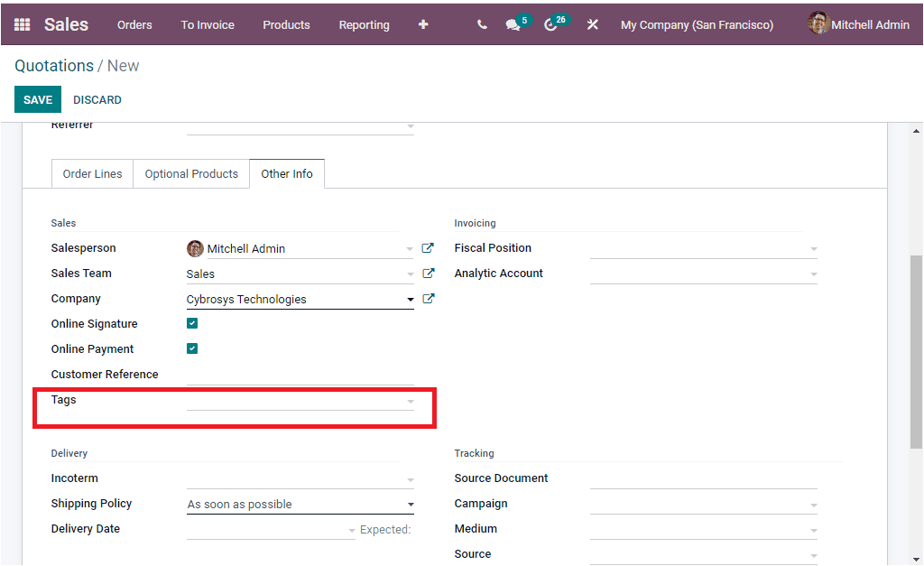Screen dimensions: 924x566
Task: Disable the Online Signature checkbox
Action: coord(192,322)
